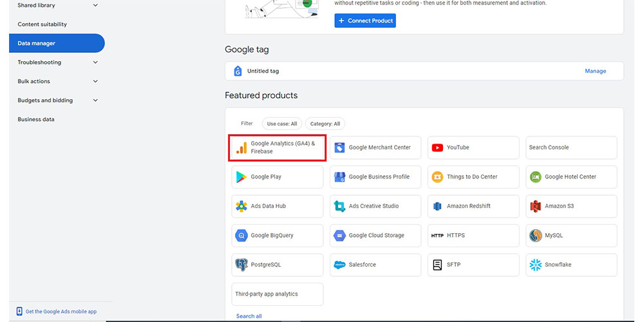The image size is (644, 322).
Task: Open Bulk actions menu label
Action: [x=33, y=81]
